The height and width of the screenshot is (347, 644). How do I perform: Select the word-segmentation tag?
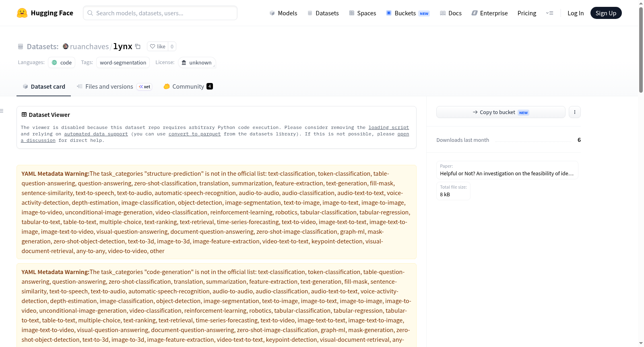(123, 62)
